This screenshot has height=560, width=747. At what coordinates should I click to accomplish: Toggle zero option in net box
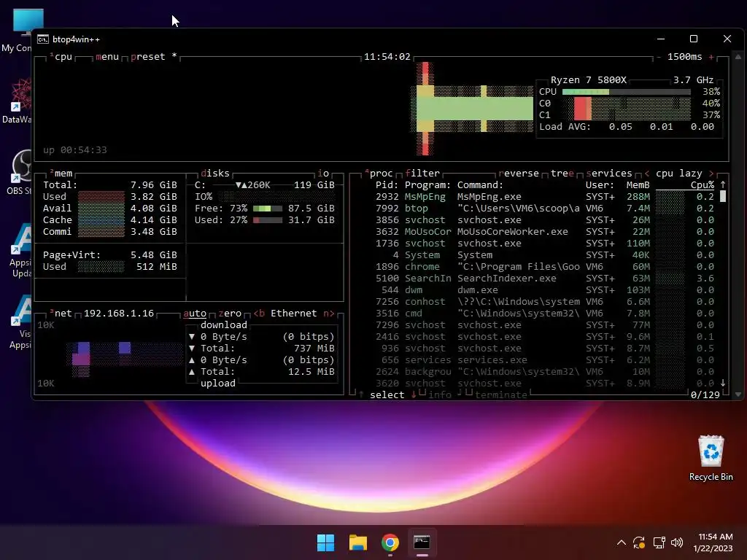(x=230, y=314)
